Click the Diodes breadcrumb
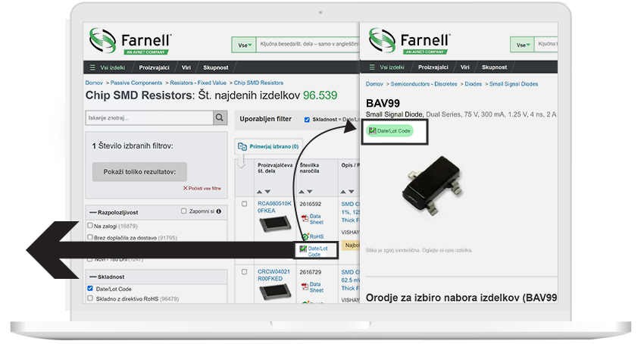Image resolution: width=644 pixels, height=344 pixels. 473,84
